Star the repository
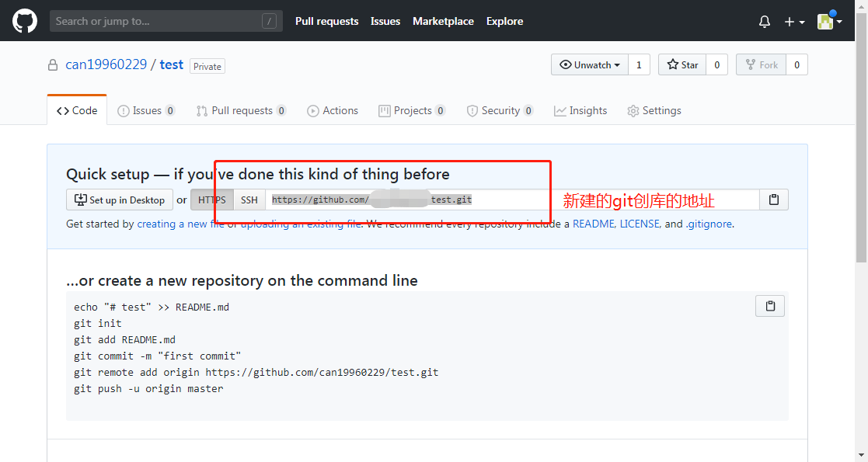 pyautogui.click(x=682, y=64)
